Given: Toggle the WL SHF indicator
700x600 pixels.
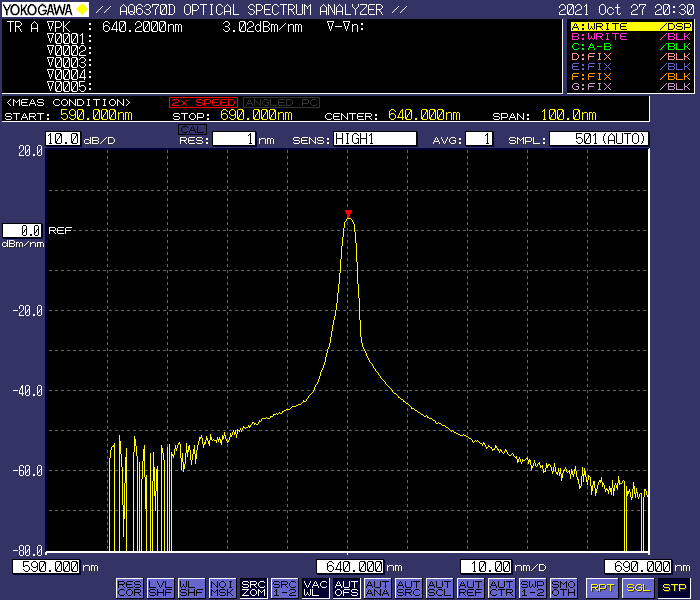Looking at the screenshot, I should tap(192, 588).
